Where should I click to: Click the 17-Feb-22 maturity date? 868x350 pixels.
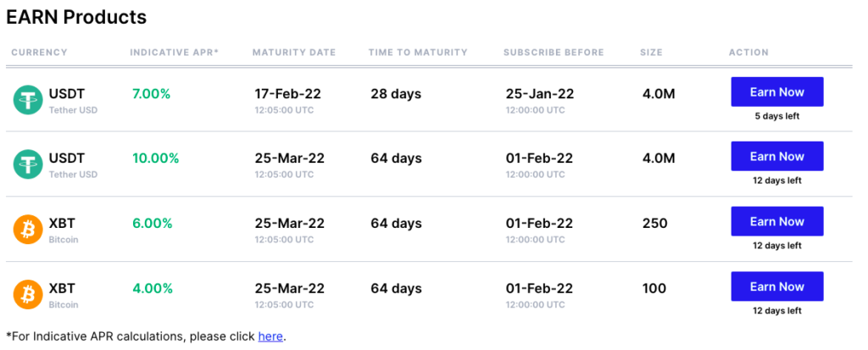pos(288,94)
